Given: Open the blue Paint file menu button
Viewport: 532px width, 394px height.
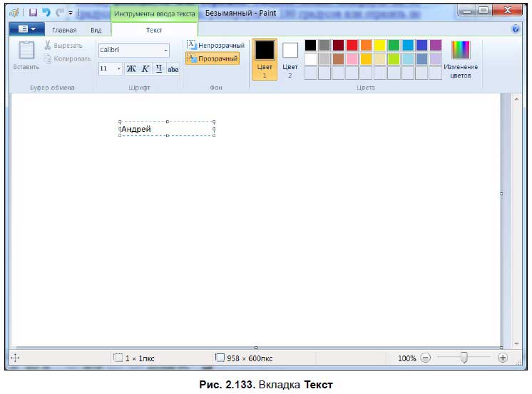Looking at the screenshot, I should (26, 29).
